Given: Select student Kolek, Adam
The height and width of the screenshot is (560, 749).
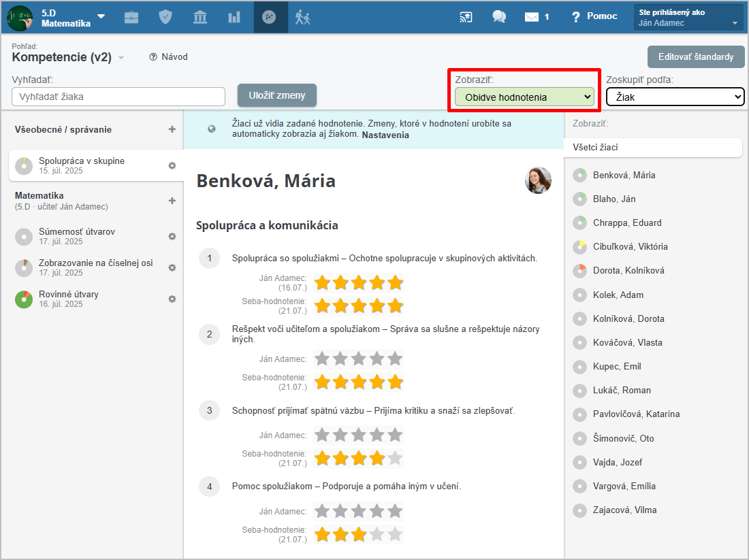Looking at the screenshot, I should tap(618, 295).
